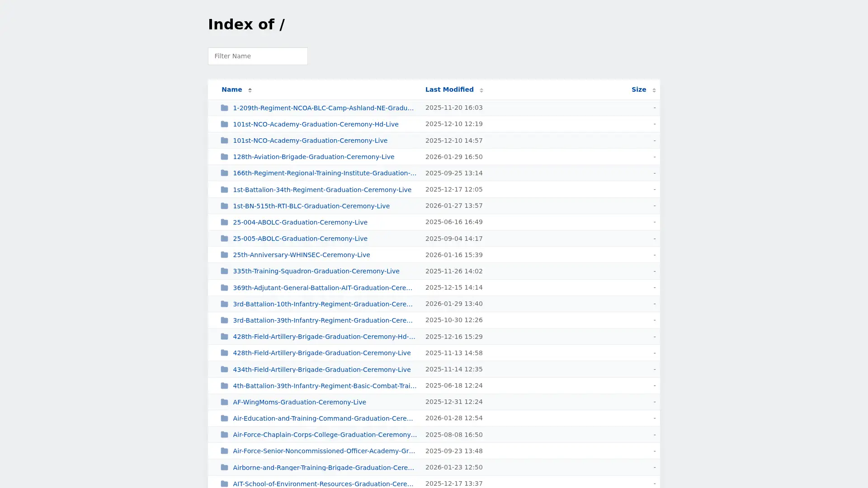
Task: Click the folder icon next to 128th-Aviation-Brigade-Graduation-Ceremony-Live
Action: click(x=224, y=156)
